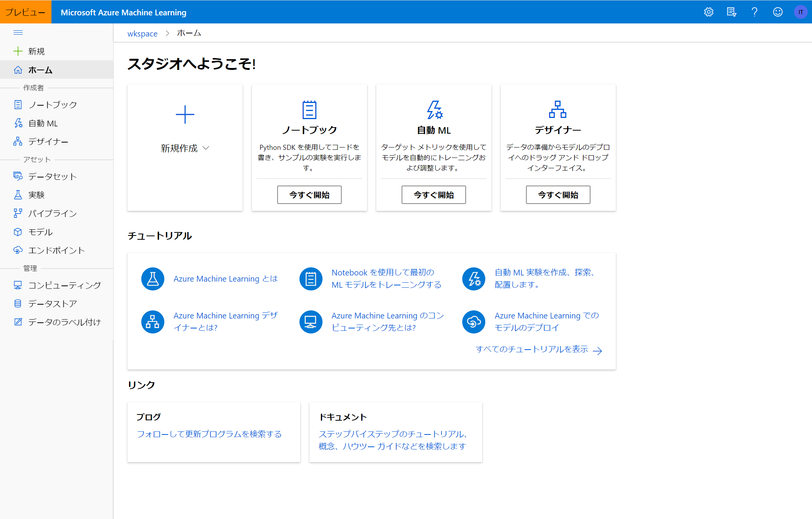This screenshot has width=812, height=519.
Task: Open データストア from sidebar
Action: click(x=56, y=303)
